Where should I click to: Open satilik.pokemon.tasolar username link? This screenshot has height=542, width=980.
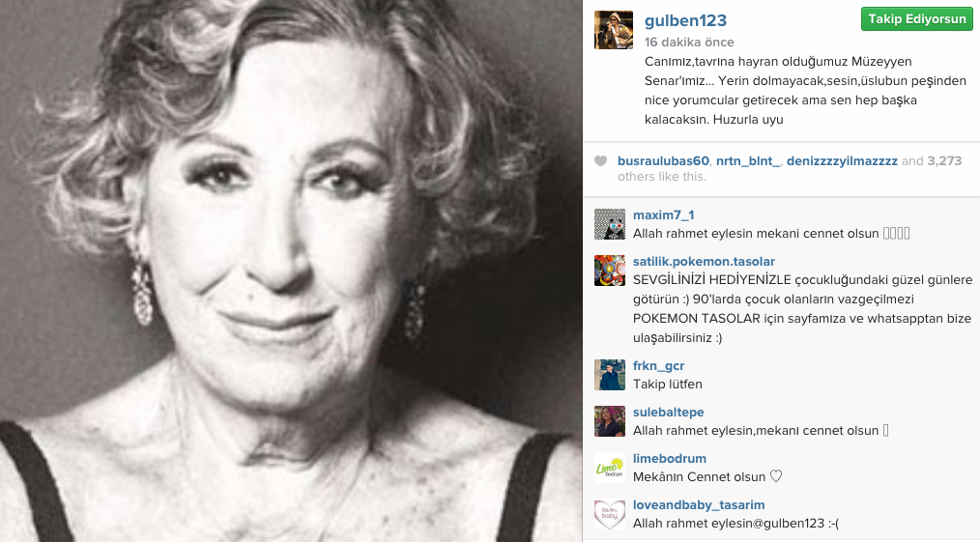(x=704, y=262)
